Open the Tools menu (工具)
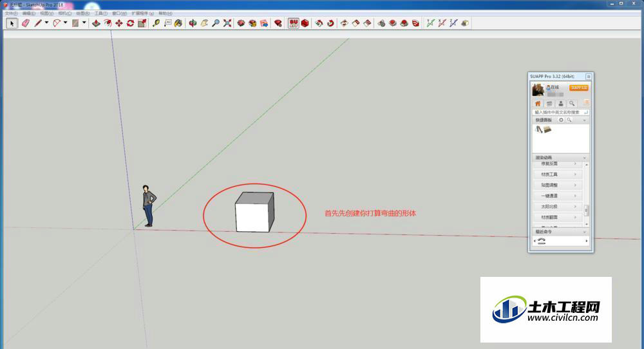This screenshot has width=644, height=349. click(x=101, y=14)
